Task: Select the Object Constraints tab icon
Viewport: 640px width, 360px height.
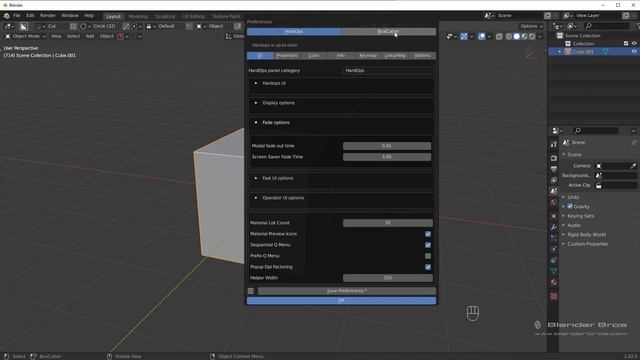Action: point(553,260)
